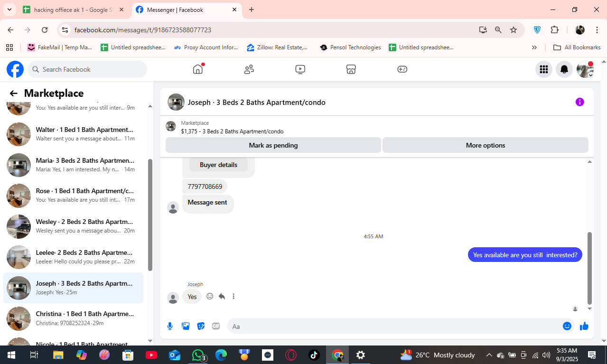607x364 pixels.
Task: Click "Yes available are you still interested?" message
Action: [525, 255]
